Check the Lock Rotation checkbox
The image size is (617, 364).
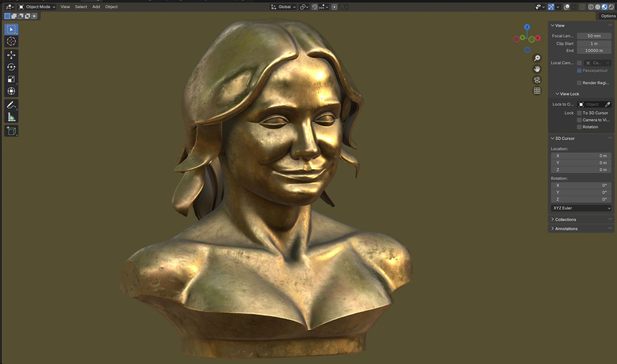579,127
